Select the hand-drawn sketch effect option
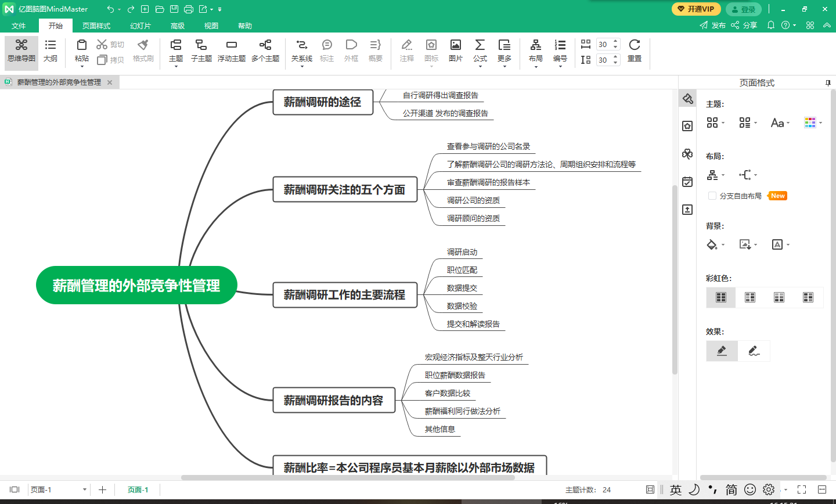The width and height of the screenshot is (836, 504). point(754,351)
